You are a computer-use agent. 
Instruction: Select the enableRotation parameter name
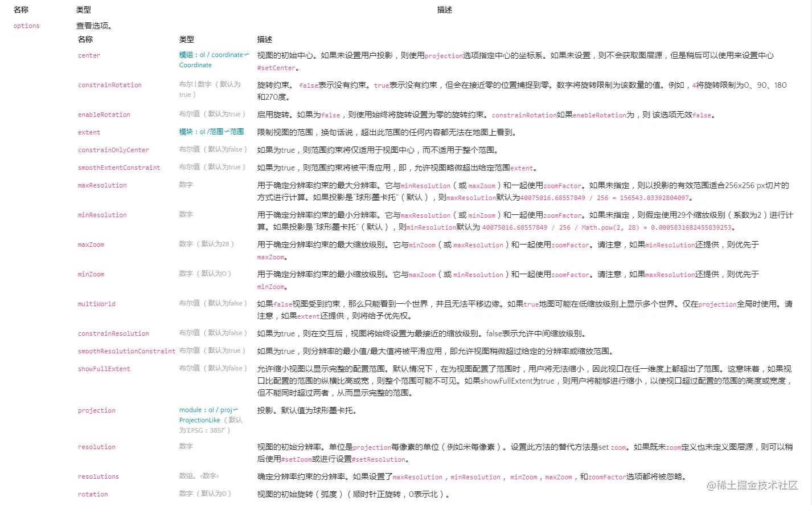click(x=104, y=114)
